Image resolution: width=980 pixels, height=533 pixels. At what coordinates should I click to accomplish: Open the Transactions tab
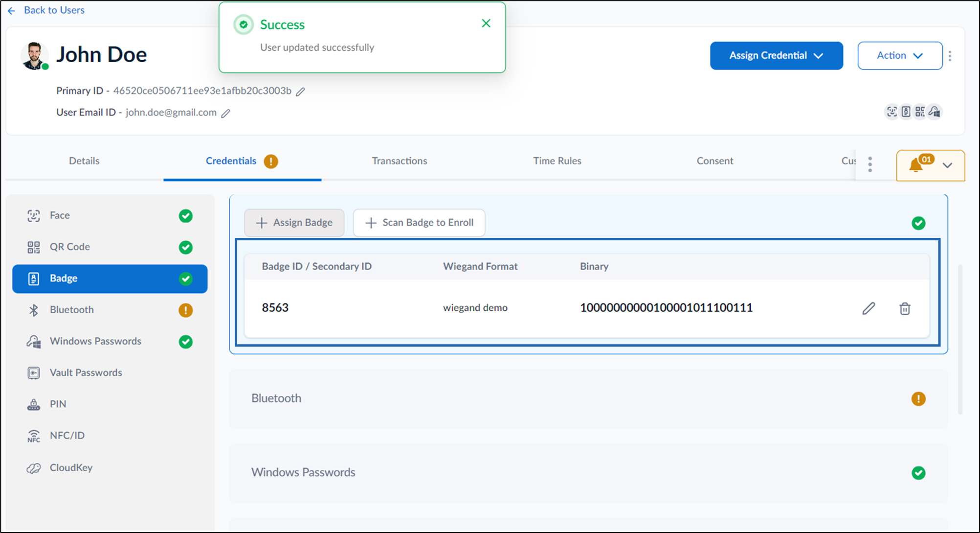tap(400, 161)
